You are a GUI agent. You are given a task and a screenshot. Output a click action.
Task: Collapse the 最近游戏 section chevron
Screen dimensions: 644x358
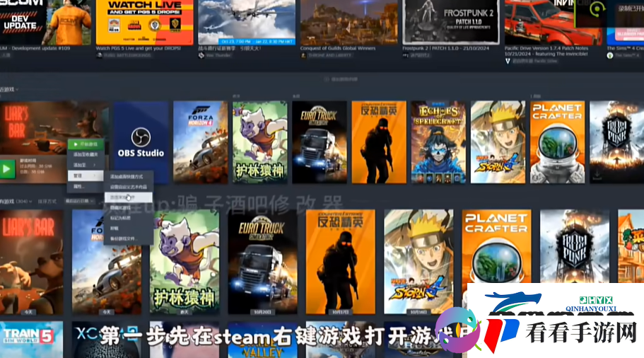17,90
